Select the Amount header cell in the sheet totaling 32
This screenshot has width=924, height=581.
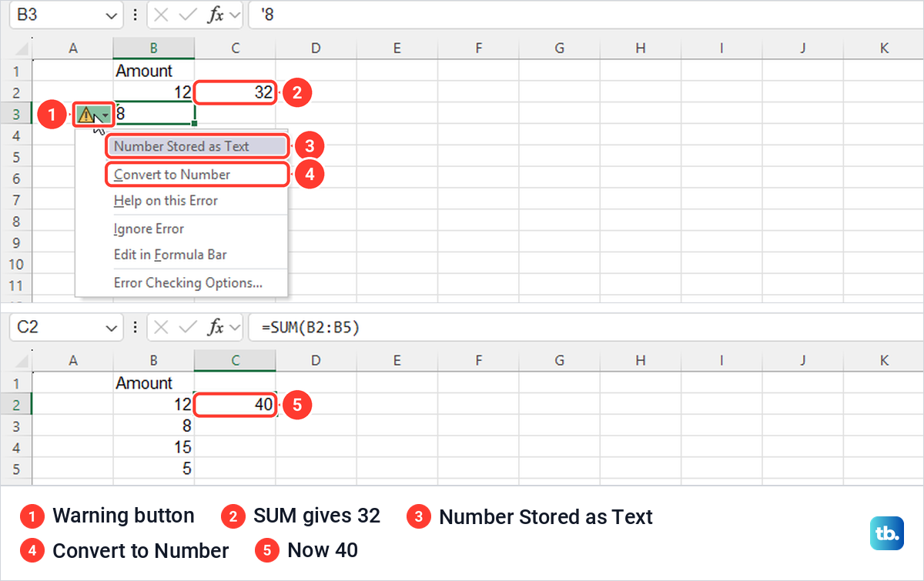[153, 71]
